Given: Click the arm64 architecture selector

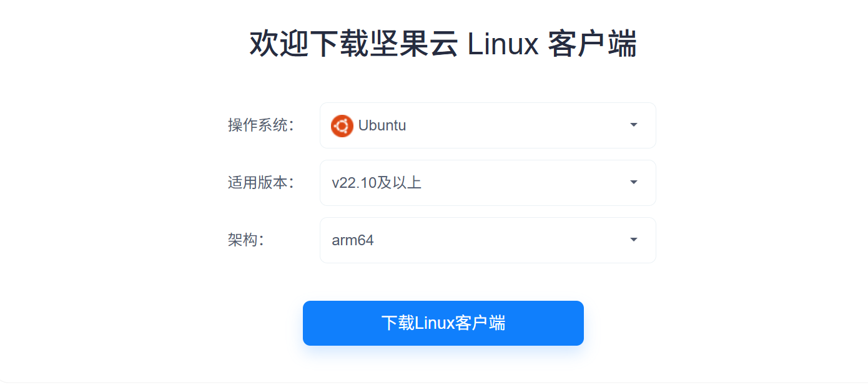Looking at the screenshot, I should 487,240.
